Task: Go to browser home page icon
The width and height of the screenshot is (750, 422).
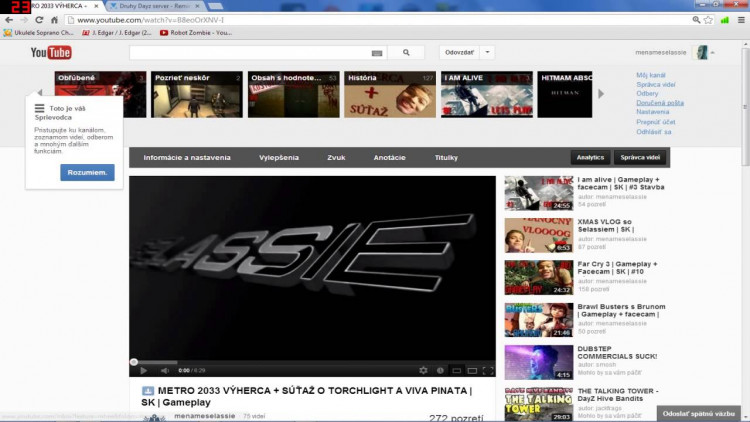Action: (x=54, y=20)
